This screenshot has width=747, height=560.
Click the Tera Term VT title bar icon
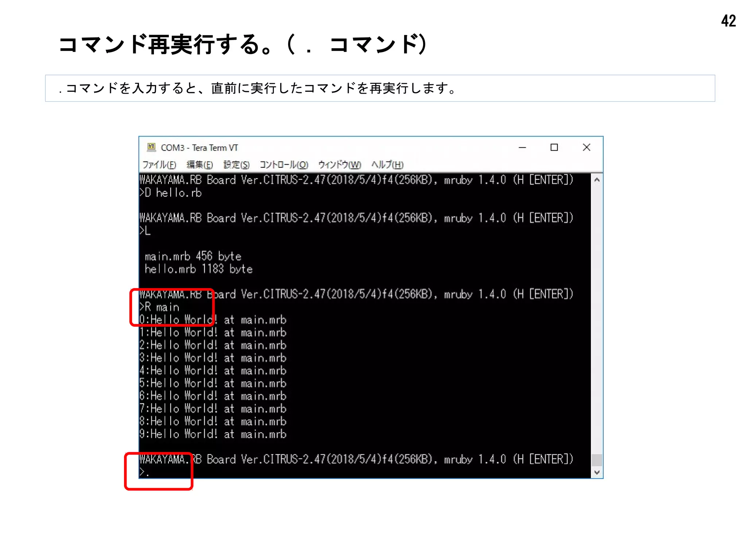pyautogui.click(x=151, y=147)
